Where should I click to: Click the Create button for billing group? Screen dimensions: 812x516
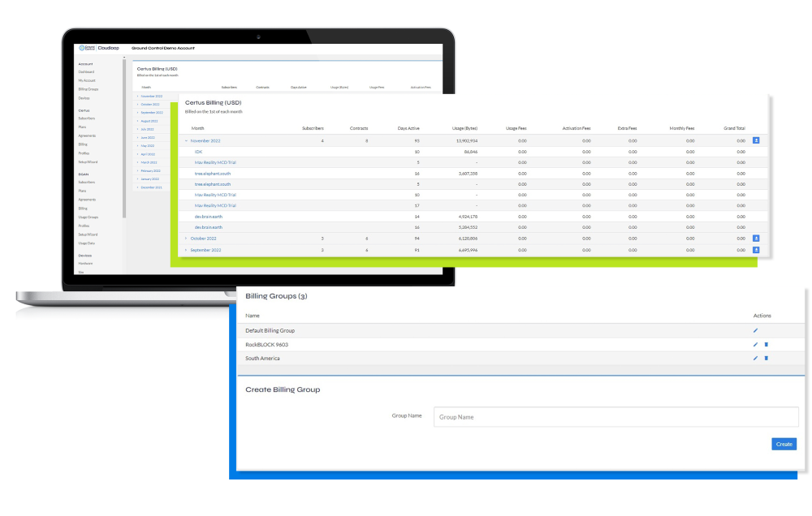pyautogui.click(x=784, y=444)
